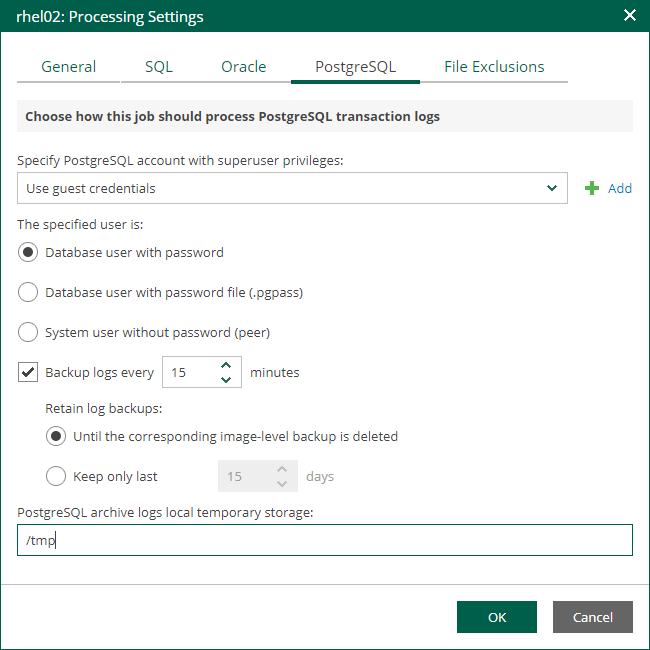This screenshot has width=650, height=650.
Task: Go to the Oracle tab
Action: tap(243, 67)
